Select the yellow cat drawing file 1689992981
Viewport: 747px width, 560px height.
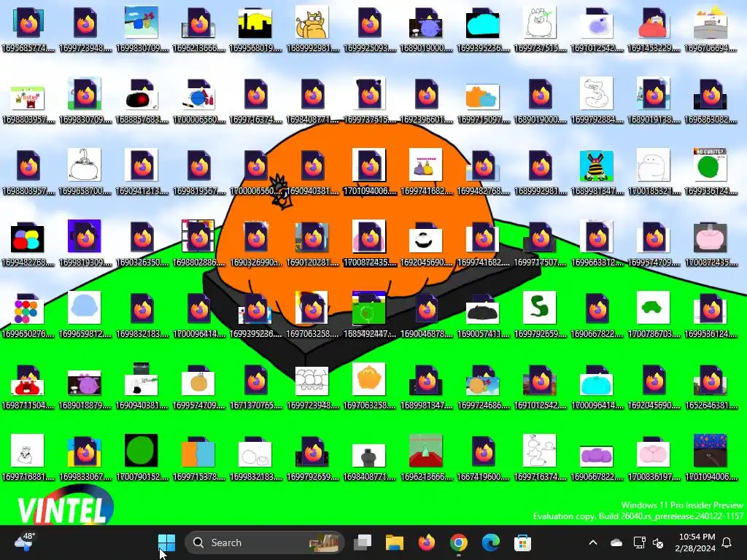click(x=312, y=29)
